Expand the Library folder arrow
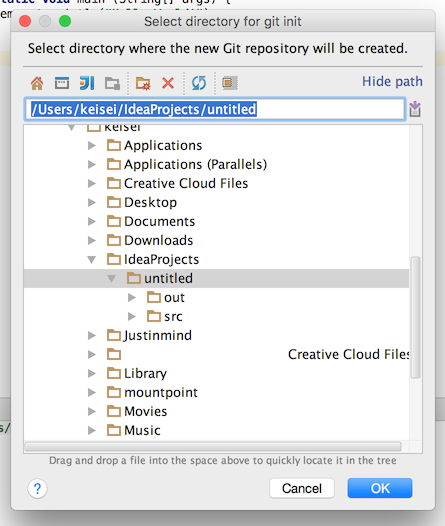Image resolution: width=445 pixels, height=526 pixels. 92,374
